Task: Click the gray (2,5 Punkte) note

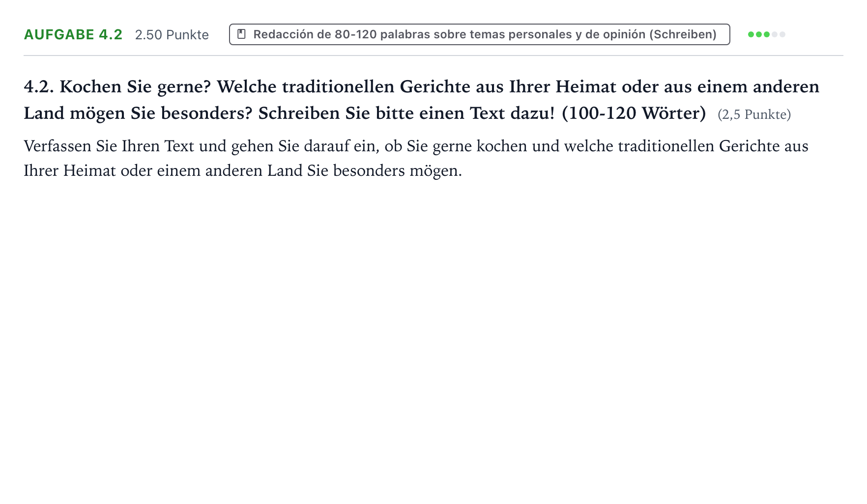Action: [754, 114]
